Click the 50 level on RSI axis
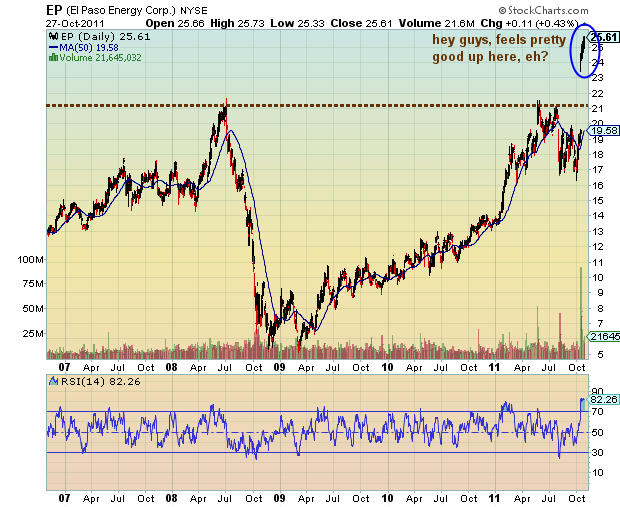The width and height of the screenshot is (620, 507). (598, 432)
